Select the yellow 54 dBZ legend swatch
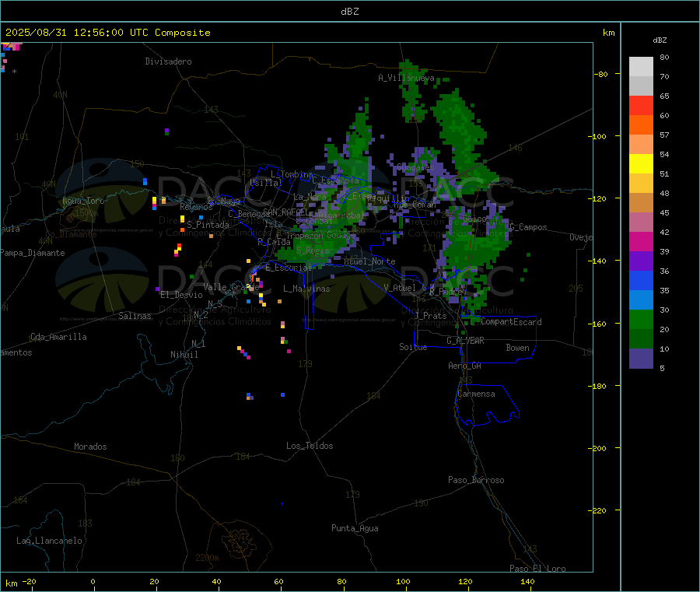700x592 pixels. tap(641, 164)
